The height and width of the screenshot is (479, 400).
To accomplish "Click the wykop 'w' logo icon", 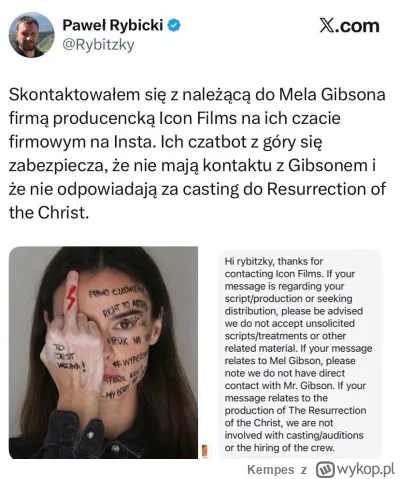I will [x=325, y=469].
